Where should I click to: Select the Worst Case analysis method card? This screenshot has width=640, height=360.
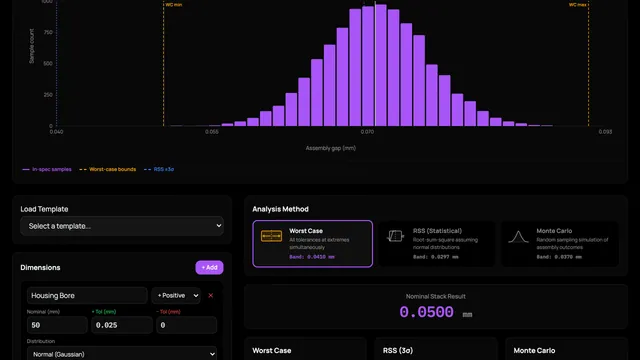pyautogui.click(x=313, y=244)
